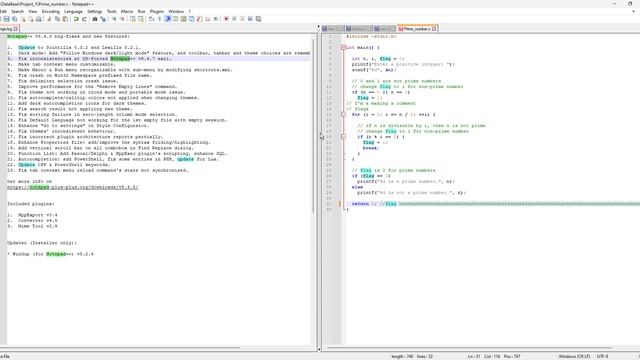Screen dimensions: 640x360
Task: Open the Language menu
Action: [x=73, y=11]
